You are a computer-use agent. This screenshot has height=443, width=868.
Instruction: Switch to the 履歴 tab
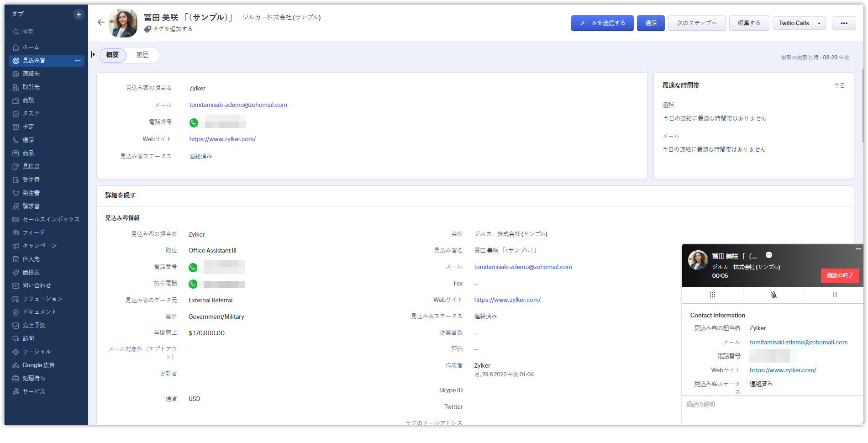[x=142, y=55]
